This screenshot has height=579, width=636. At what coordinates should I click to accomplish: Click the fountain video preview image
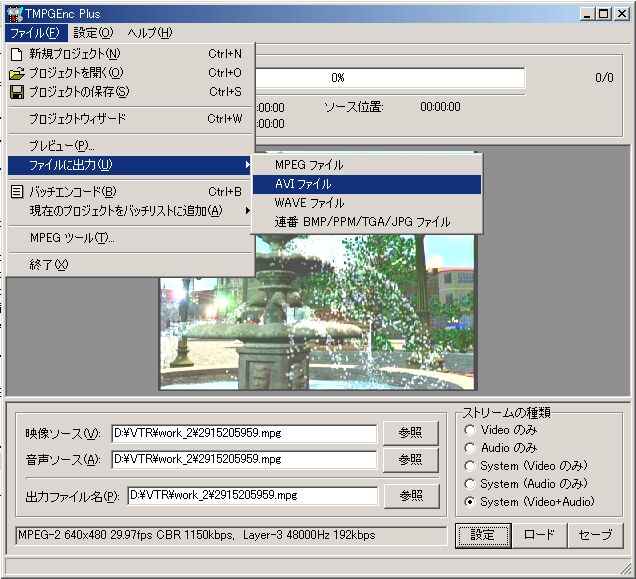coord(318,312)
